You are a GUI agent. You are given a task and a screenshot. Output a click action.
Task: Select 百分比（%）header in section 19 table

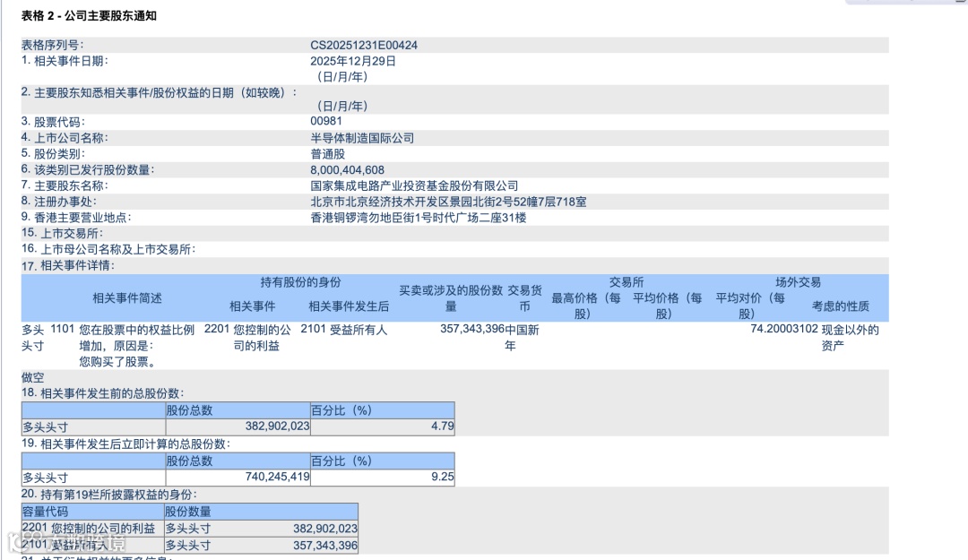(341, 461)
